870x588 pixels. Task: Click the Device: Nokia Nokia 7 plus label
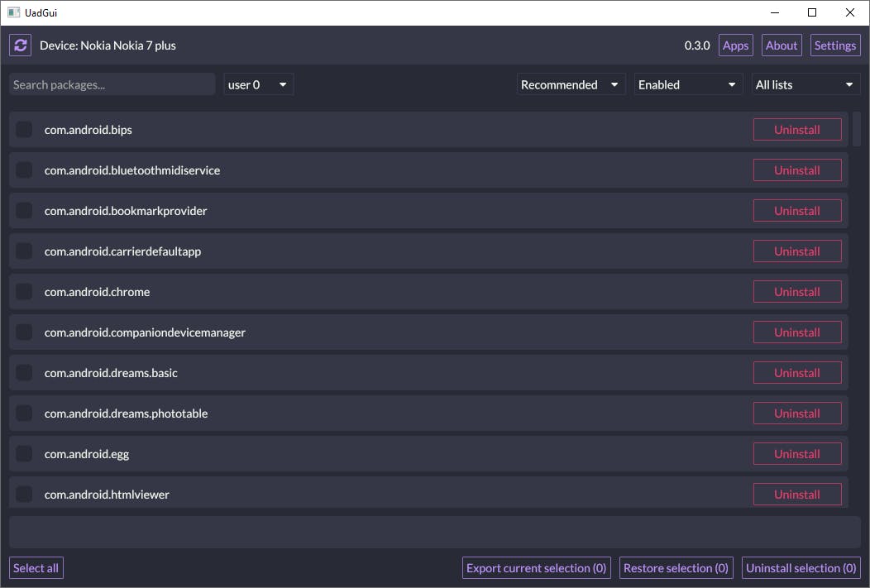pos(108,45)
